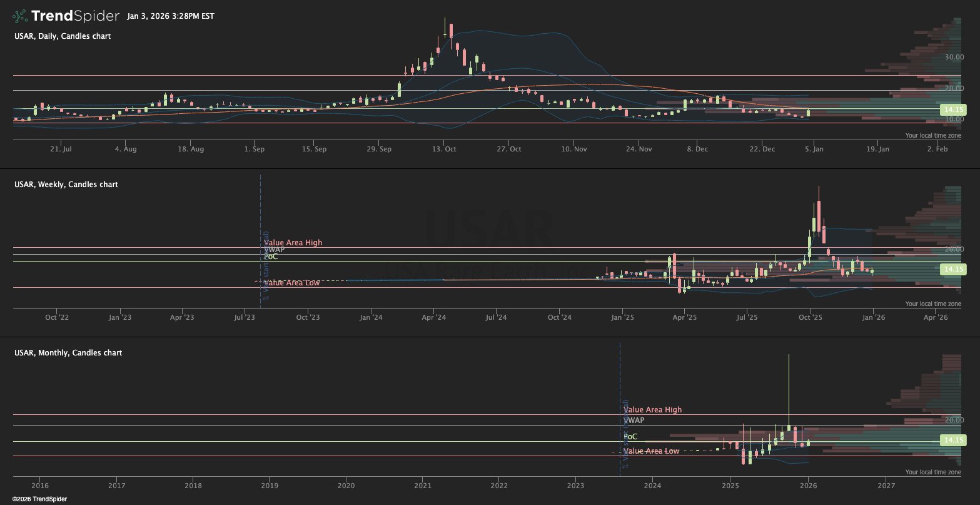Viewport: 980px width, 505px height.
Task: Click the 'USAR, Weekly, Candles chart' title
Action: click(x=66, y=185)
